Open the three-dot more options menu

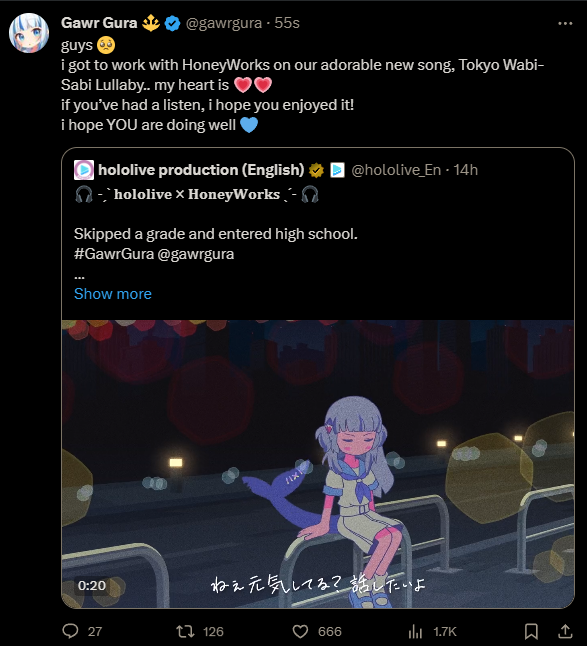point(565,23)
